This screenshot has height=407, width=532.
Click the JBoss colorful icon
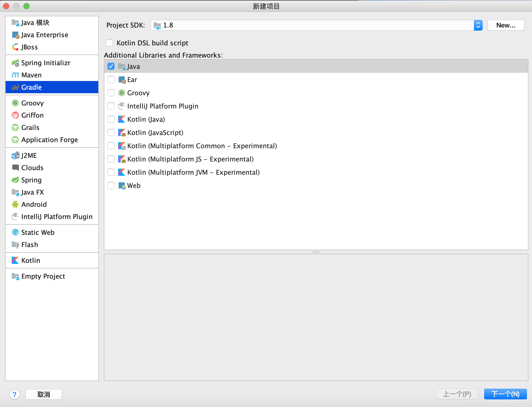(x=15, y=47)
